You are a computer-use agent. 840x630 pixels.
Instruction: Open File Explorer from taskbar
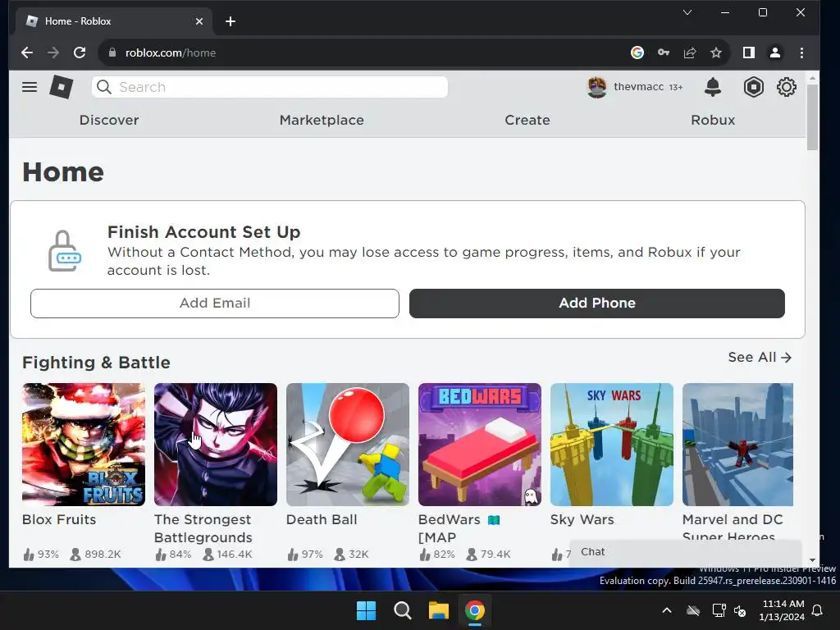pyautogui.click(x=438, y=610)
